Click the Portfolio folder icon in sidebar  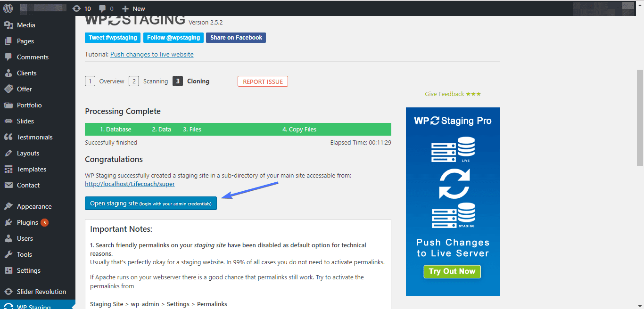[8, 105]
